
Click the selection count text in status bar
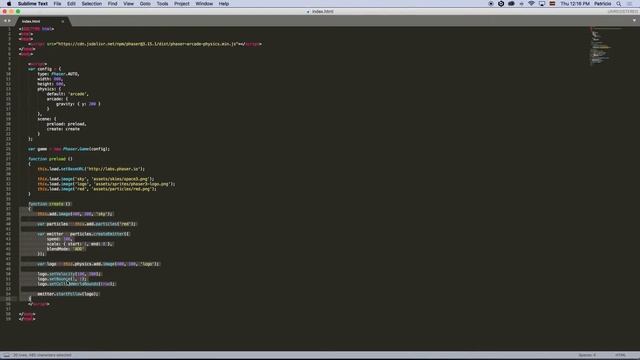[x=42, y=355]
